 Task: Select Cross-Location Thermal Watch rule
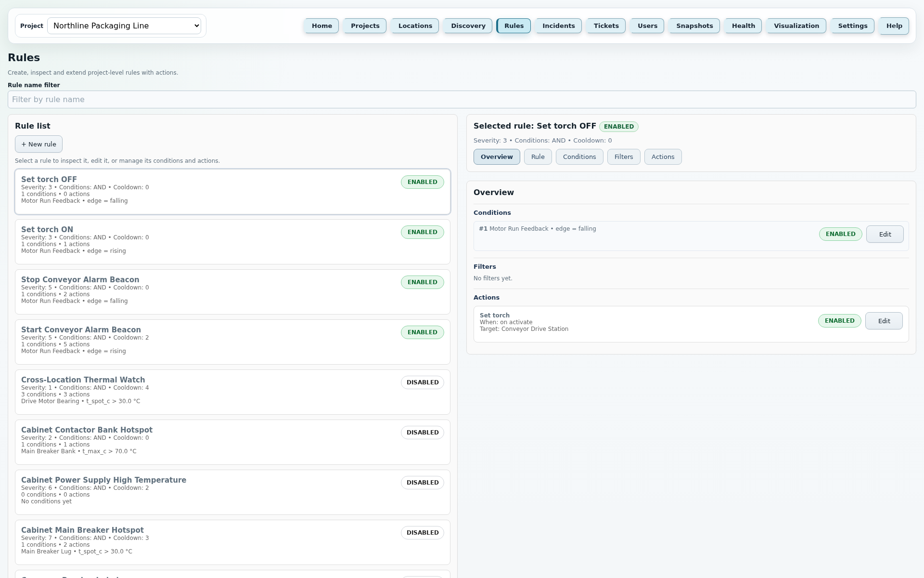coord(232,392)
